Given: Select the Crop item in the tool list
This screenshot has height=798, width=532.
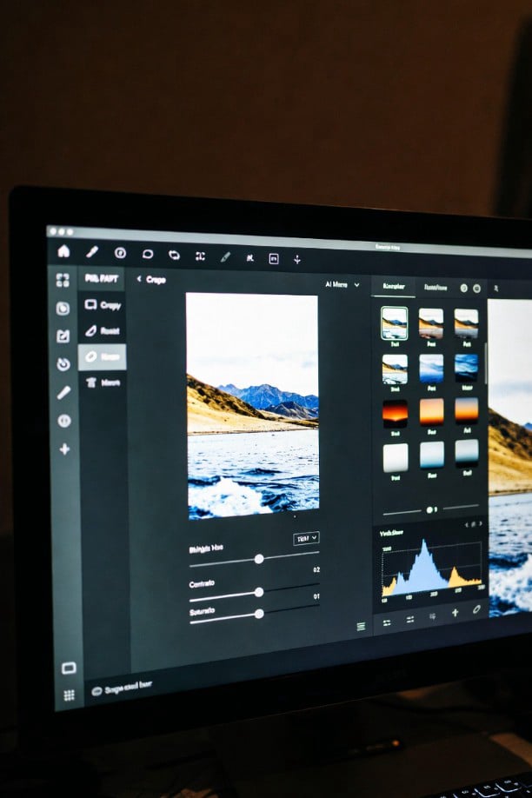Looking at the screenshot, I should (x=103, y=305).
